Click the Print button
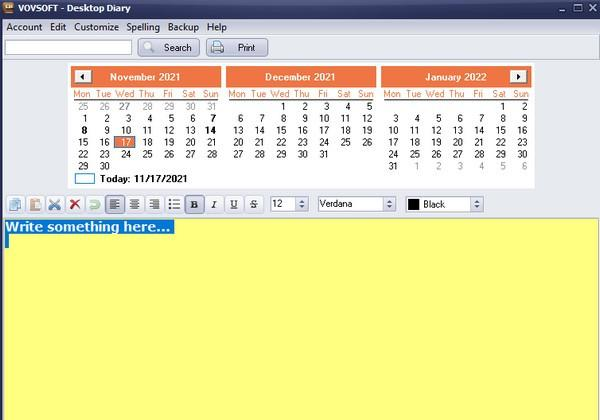The height and width of the screenshot is (420, 600). click(237, 47)
